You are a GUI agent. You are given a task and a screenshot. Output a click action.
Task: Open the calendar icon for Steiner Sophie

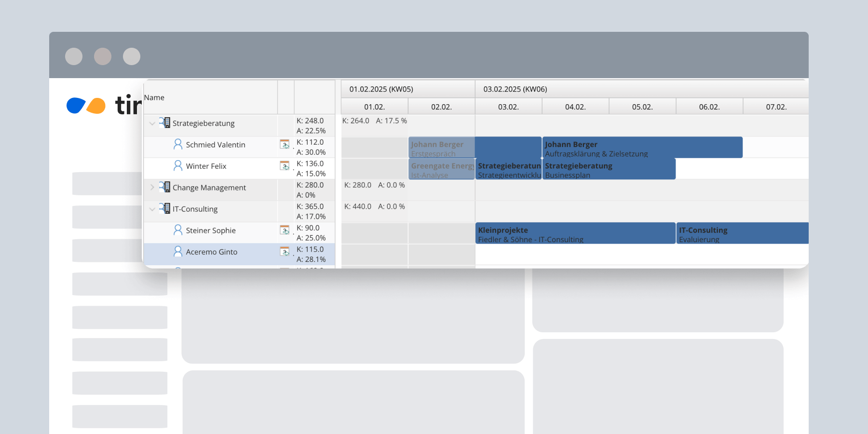(x=285, y=230)
